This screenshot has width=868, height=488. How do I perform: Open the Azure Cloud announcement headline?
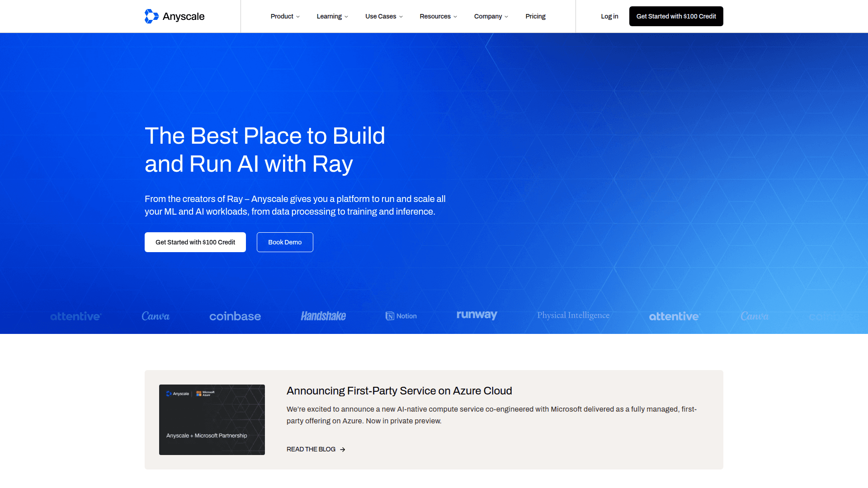point(399,391)
